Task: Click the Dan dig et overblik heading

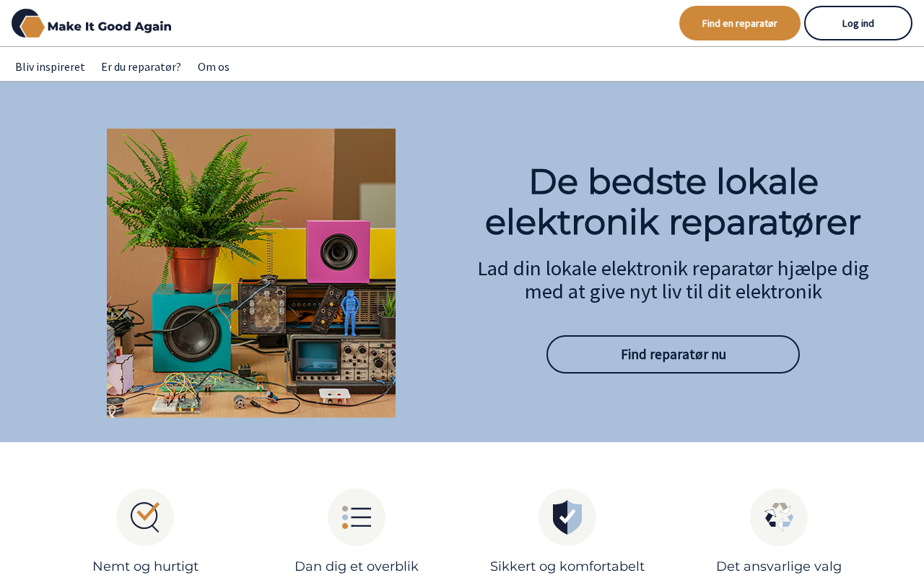Action: click(x=357, y=566)
